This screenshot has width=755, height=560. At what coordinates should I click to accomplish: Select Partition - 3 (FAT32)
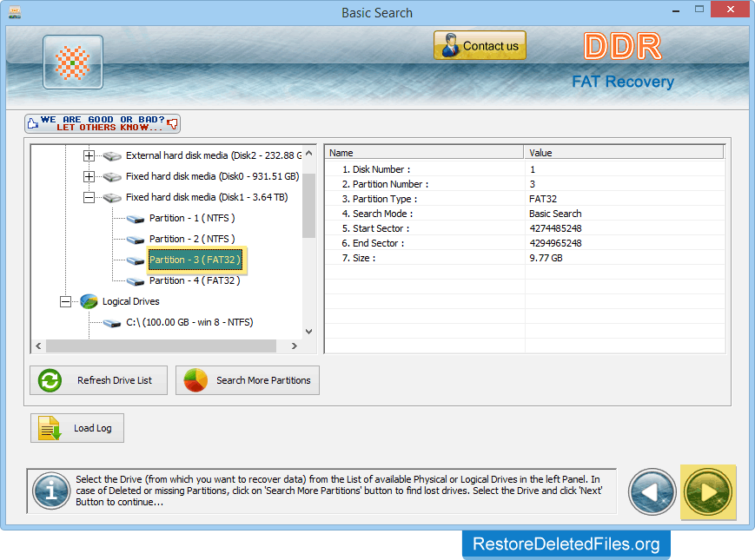click(195, 260)
